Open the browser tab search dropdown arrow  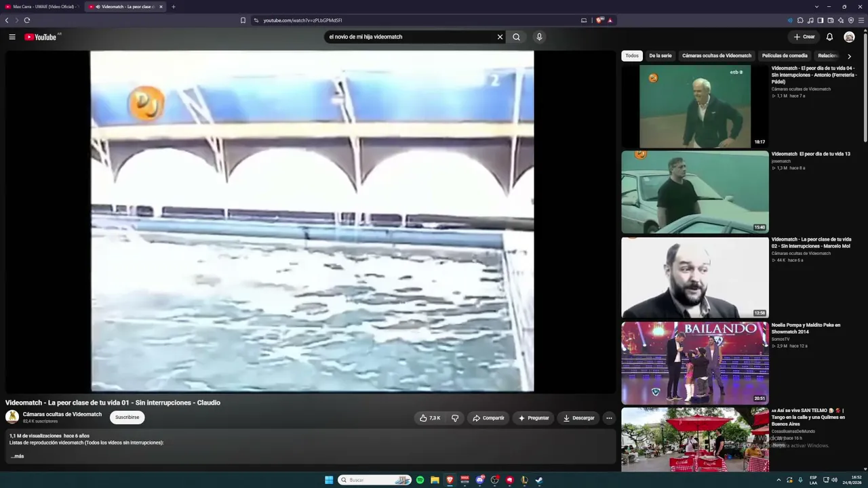[816, 7]
